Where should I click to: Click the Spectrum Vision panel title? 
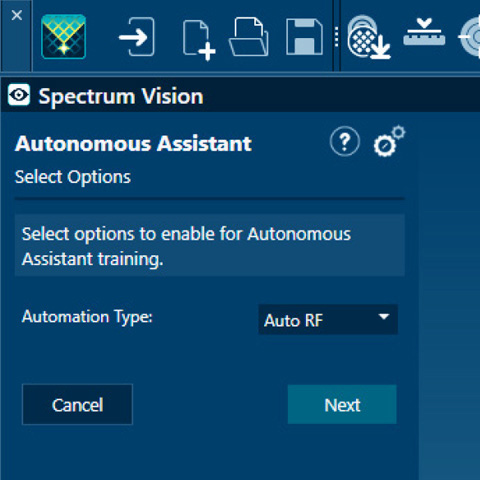pos(121,97)
